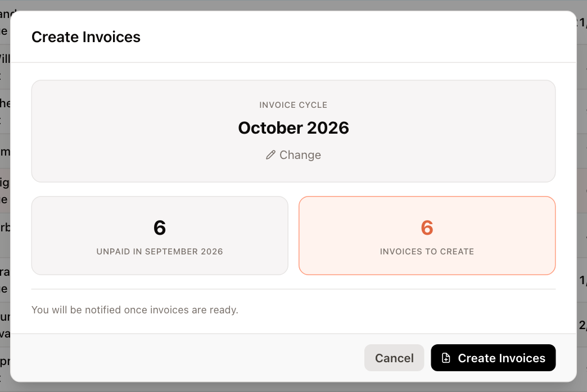Confirm with the black Create Invoices button
The image size is (587, 392).
click(493, 358)
